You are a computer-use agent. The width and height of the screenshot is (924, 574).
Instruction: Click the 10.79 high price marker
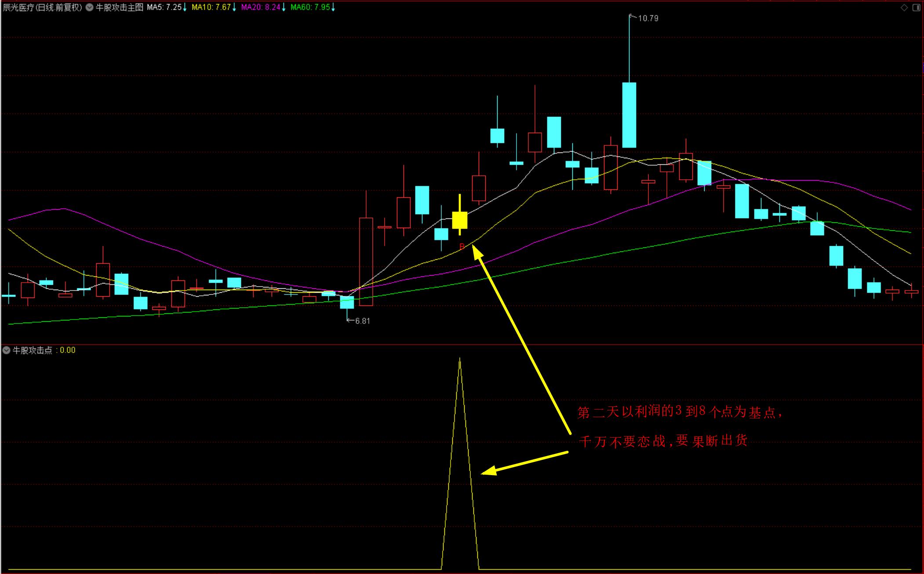[648, 18]
